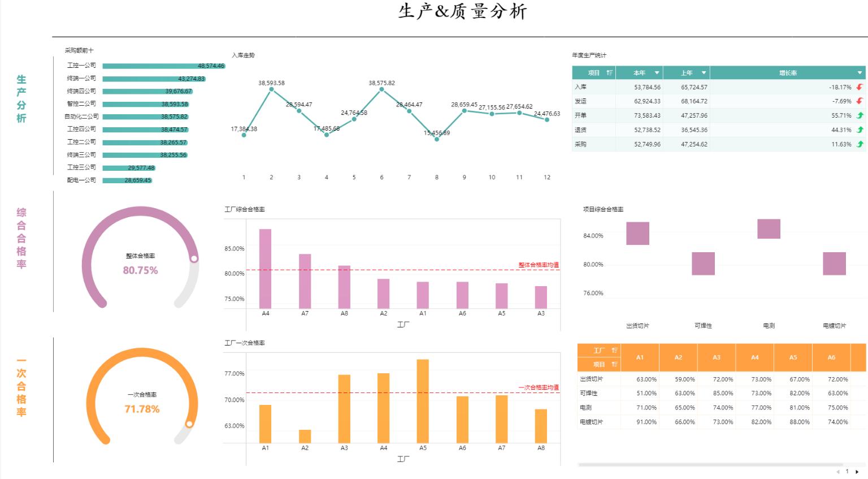
Task: Open the 本年 column dropdown
Action: pos(657,73)
